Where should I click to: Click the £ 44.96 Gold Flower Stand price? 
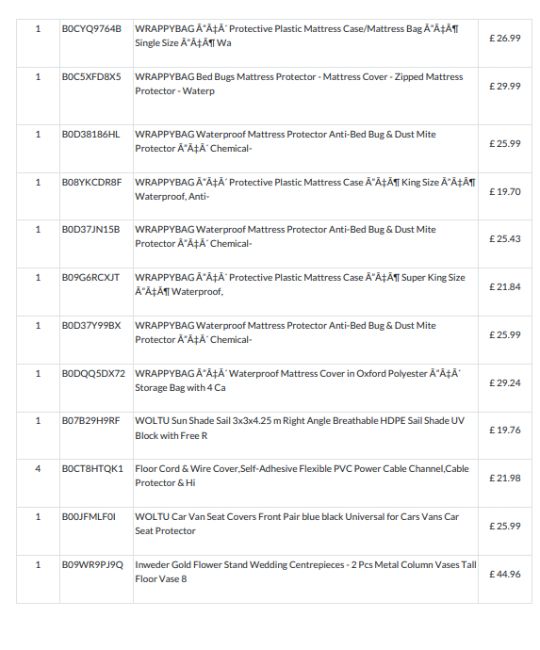(x=505, y=574)
